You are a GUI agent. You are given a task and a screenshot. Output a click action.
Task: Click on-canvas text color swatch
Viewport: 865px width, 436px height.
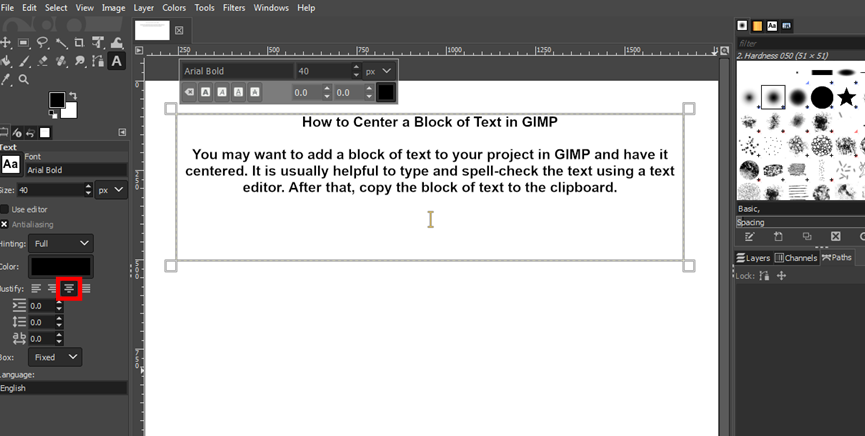coord(386,92)
